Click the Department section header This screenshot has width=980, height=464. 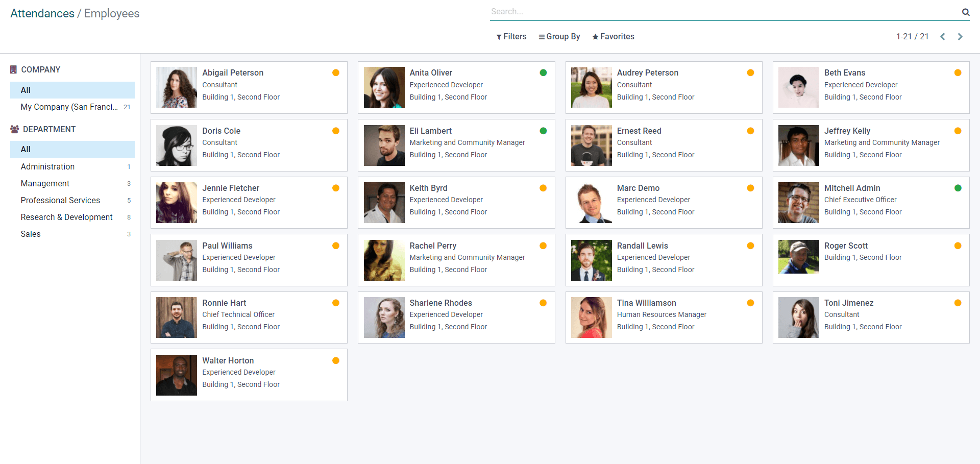tap(43, 129)
